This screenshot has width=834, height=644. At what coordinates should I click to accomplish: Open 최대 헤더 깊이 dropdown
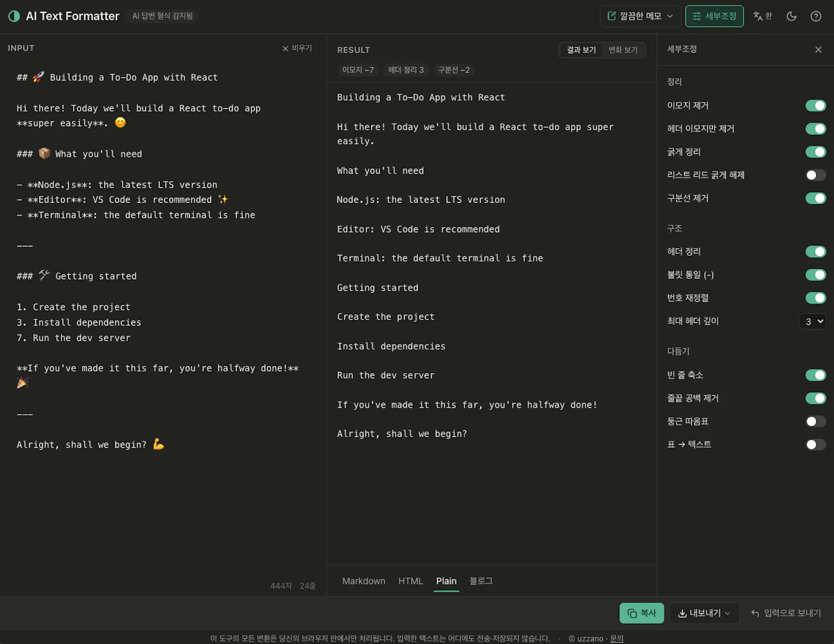(x=813, y=321)
